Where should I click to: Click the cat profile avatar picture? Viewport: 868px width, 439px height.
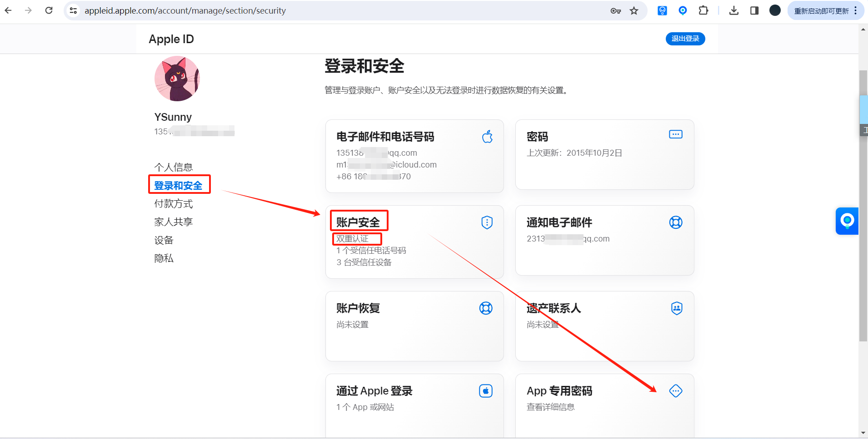pos(177,79)
